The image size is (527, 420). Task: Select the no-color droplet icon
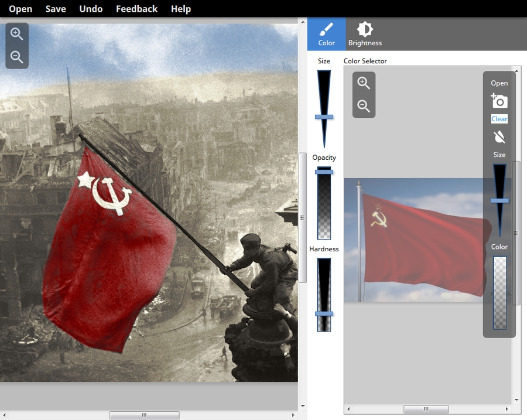pos(499,137)
